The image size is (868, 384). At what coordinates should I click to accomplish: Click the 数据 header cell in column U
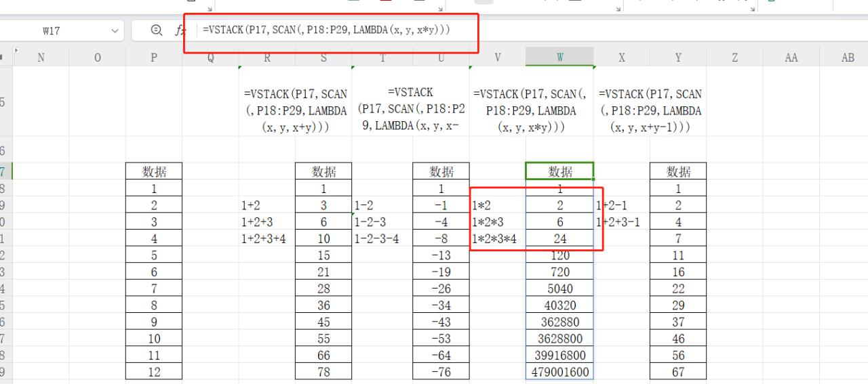click(441, 171)
